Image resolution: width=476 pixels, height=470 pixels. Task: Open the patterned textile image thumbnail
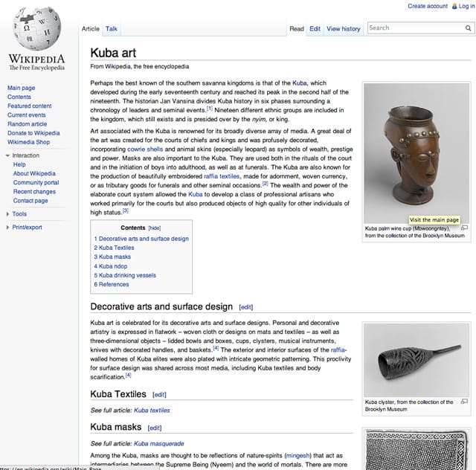point(416,450)
